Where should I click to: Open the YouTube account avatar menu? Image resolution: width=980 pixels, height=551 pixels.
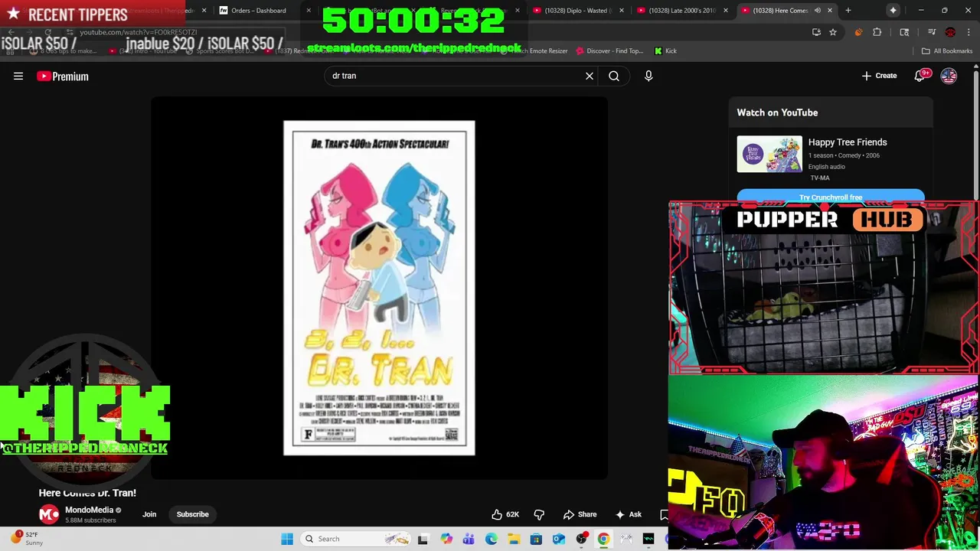[x=949, y=76]
